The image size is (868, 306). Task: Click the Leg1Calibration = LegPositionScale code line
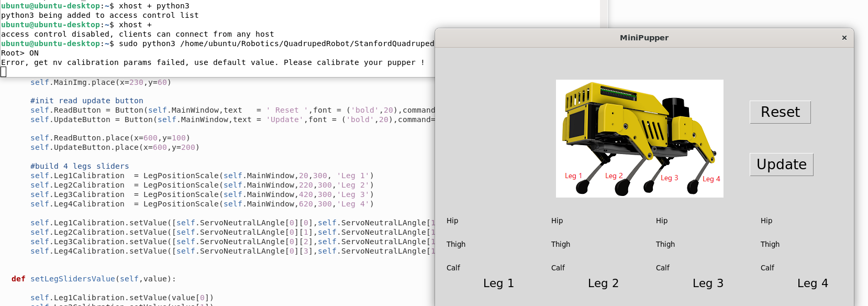click(x=202, y=176)
